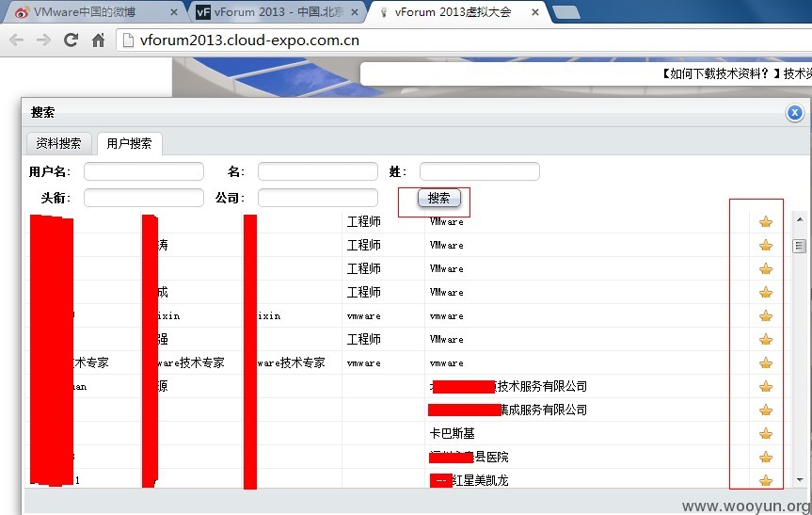812x515 pixels.
Task: Open the 如何下载技术资料 announcement
Action: pyautogui.click(x=737, y=73)
